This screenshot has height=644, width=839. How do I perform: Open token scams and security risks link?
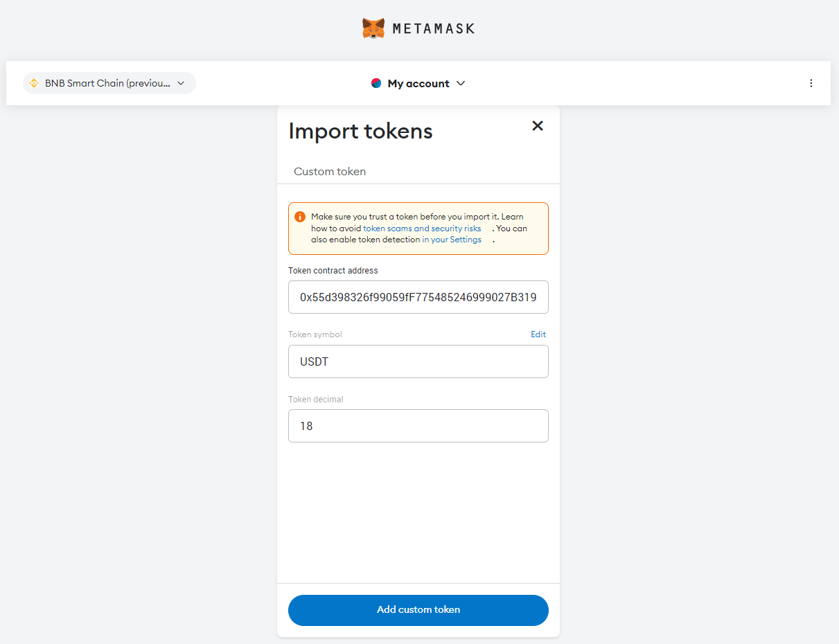pyautogui.click(x=422, y=229)
